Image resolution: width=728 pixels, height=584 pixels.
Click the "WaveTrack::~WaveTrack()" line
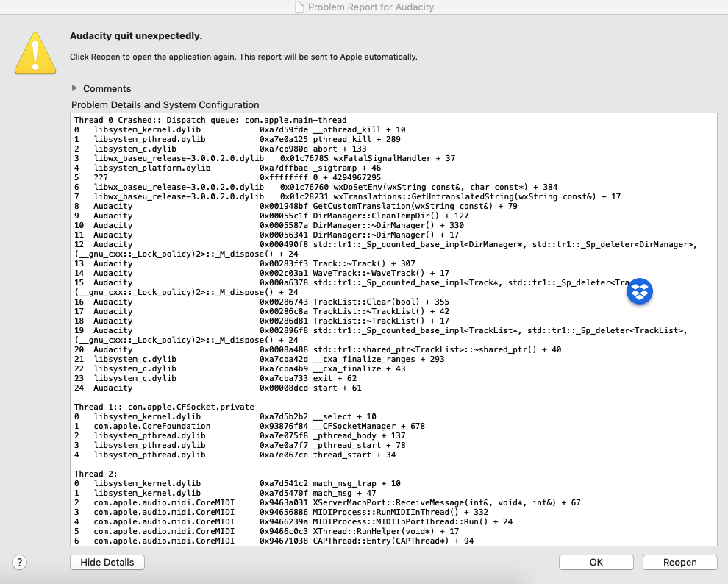[261, 273]
